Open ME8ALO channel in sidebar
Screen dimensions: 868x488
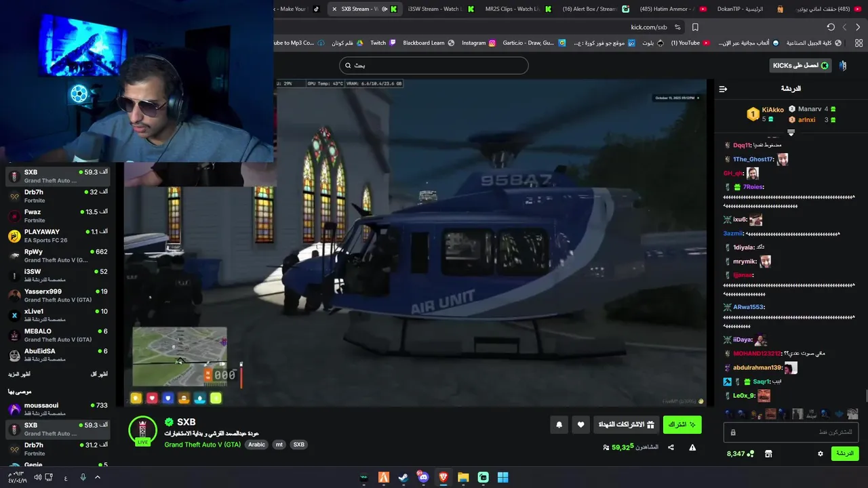[58, 335]
